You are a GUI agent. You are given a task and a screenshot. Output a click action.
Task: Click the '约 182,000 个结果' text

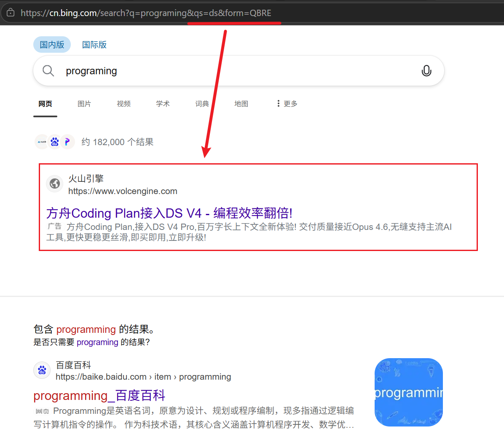(x=117, y=142)
